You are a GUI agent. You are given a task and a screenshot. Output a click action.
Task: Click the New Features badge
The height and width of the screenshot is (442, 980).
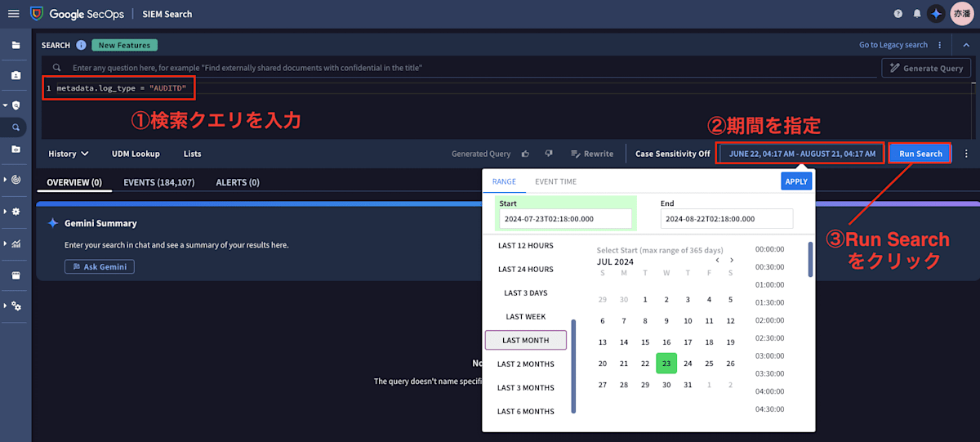coord(125,45)
